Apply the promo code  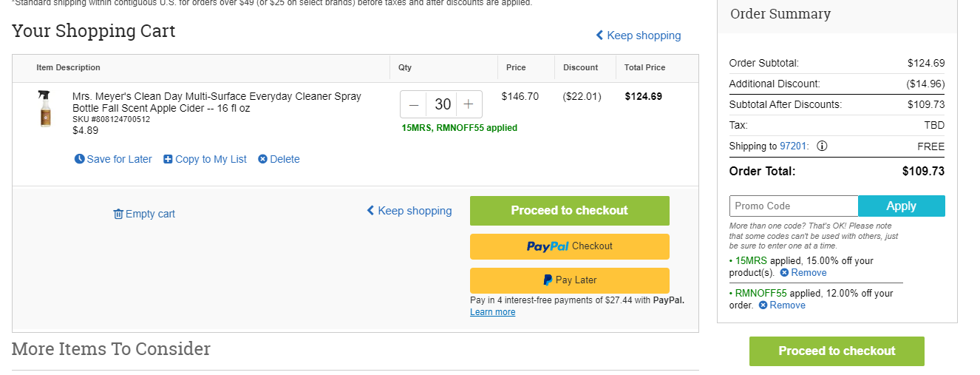click(902, 206)
